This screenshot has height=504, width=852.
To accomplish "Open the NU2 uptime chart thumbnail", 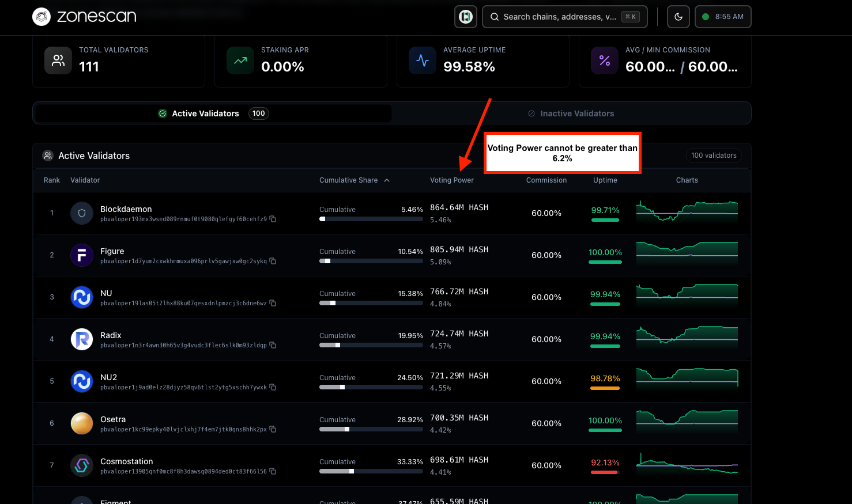I will point(687,380).
